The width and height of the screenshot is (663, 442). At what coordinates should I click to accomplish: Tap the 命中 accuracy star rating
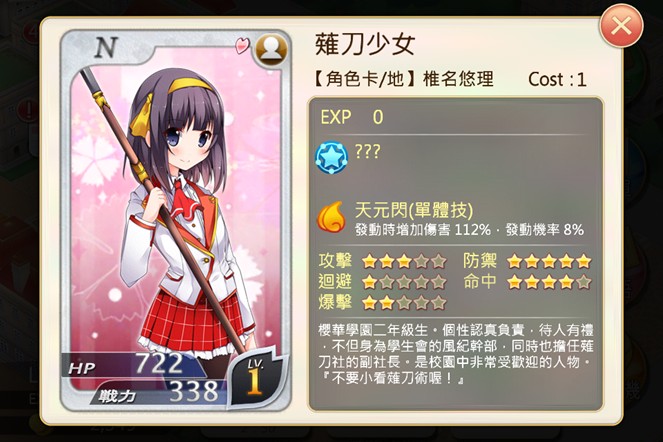coord(549,282)
